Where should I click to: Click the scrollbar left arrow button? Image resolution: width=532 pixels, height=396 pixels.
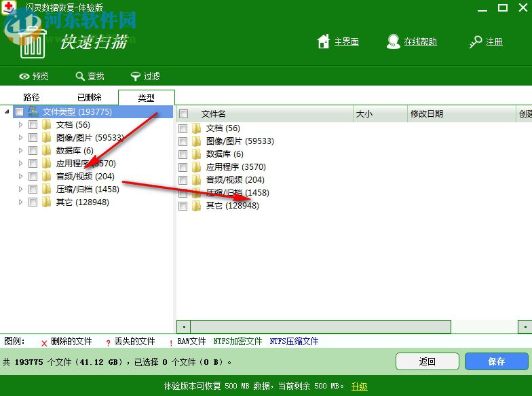point(183,327)
